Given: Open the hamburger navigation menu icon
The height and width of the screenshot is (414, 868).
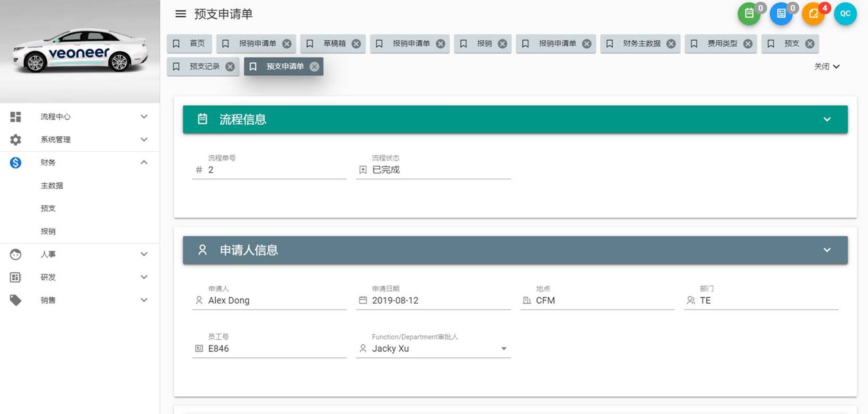Looking at the screenshot, I should point(181,14).
